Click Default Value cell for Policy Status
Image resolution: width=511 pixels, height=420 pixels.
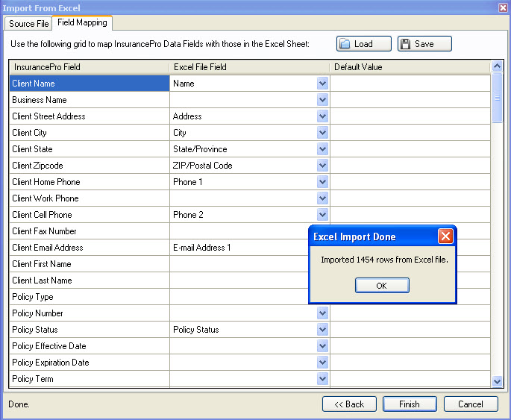pos(410,330)
